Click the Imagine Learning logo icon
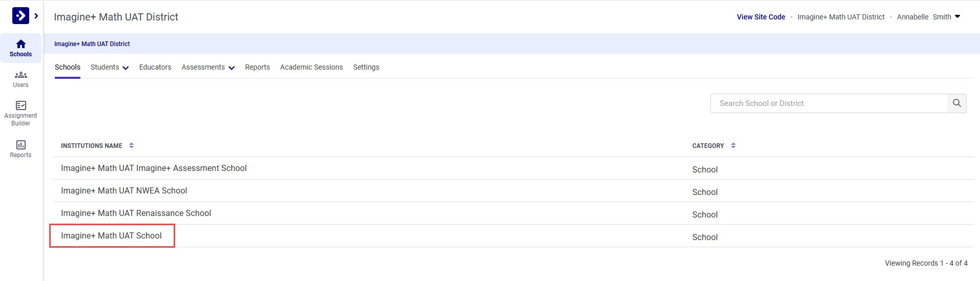980x281 pixels. click(20, 16)
